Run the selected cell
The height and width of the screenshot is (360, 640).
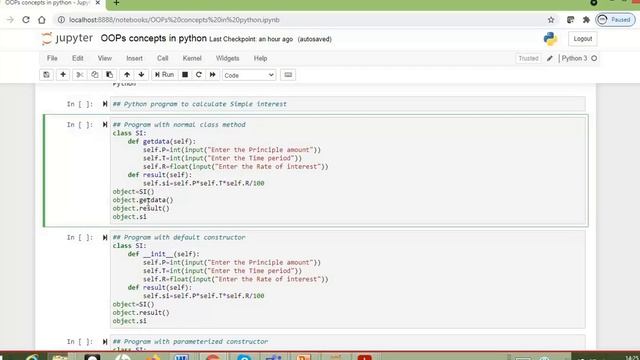click(164, 75)
